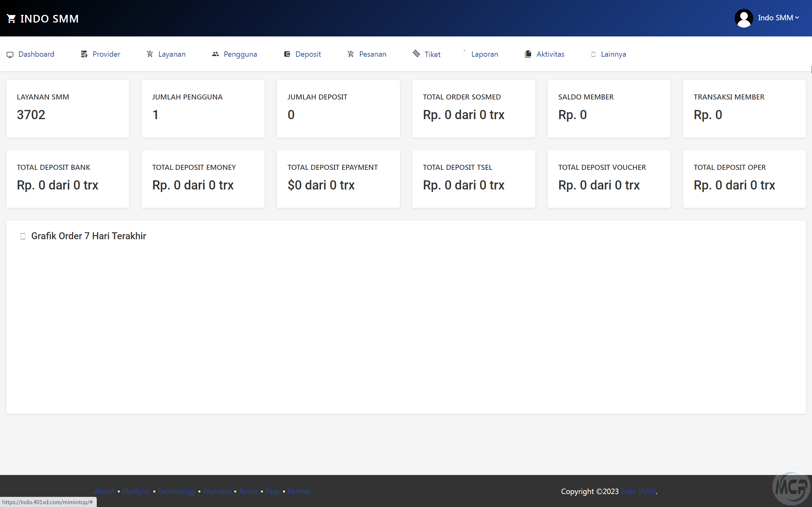Click the Deposit wallet icon

287,54
